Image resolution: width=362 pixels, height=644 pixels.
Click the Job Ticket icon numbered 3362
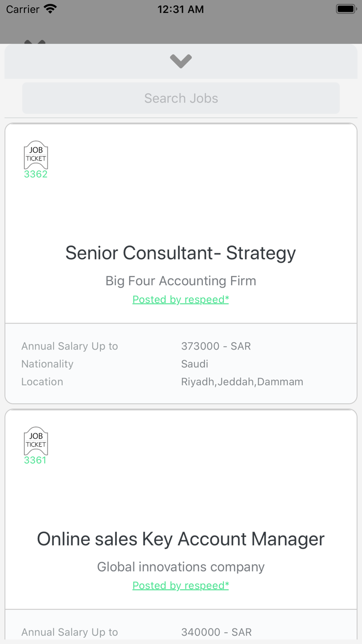pos(36,155)
